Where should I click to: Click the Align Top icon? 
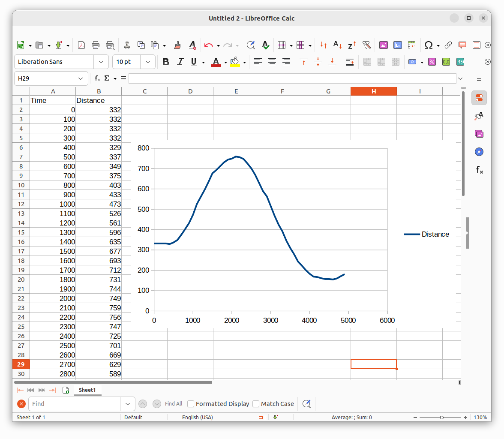point(304,62)
